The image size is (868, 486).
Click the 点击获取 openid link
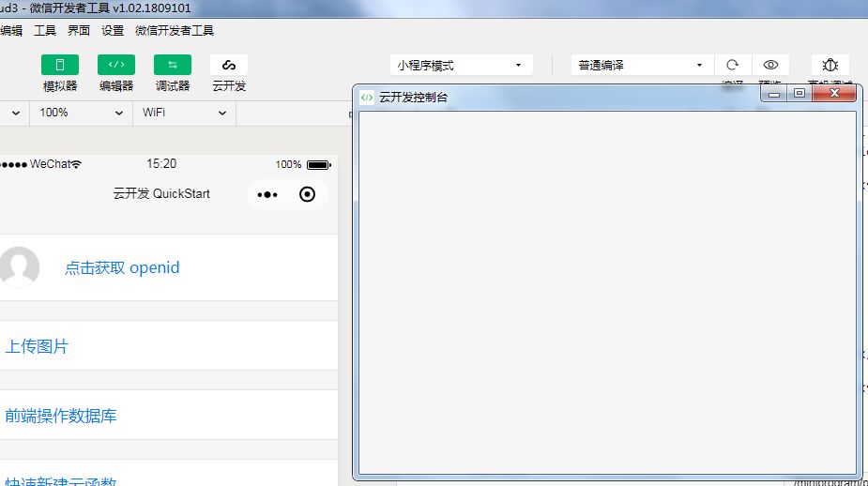point(122,268)
